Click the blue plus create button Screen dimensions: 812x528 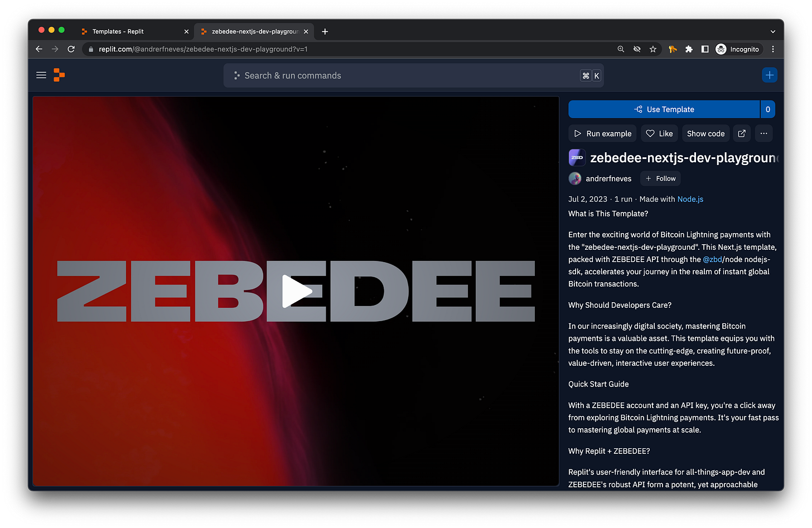point(770,75)
